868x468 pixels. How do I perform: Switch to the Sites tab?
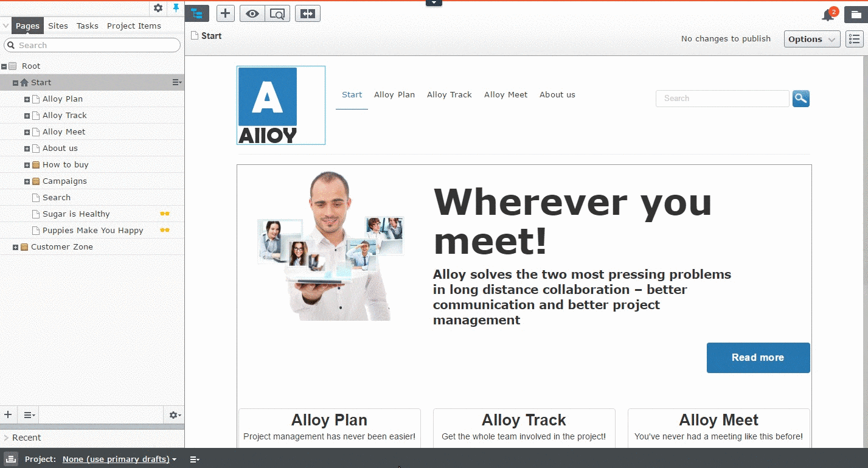tap(58, 26)
